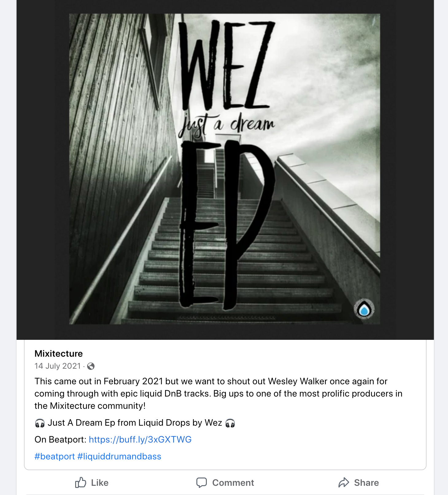Click the Share button label

pyautogui.click(x=366, y=483)
